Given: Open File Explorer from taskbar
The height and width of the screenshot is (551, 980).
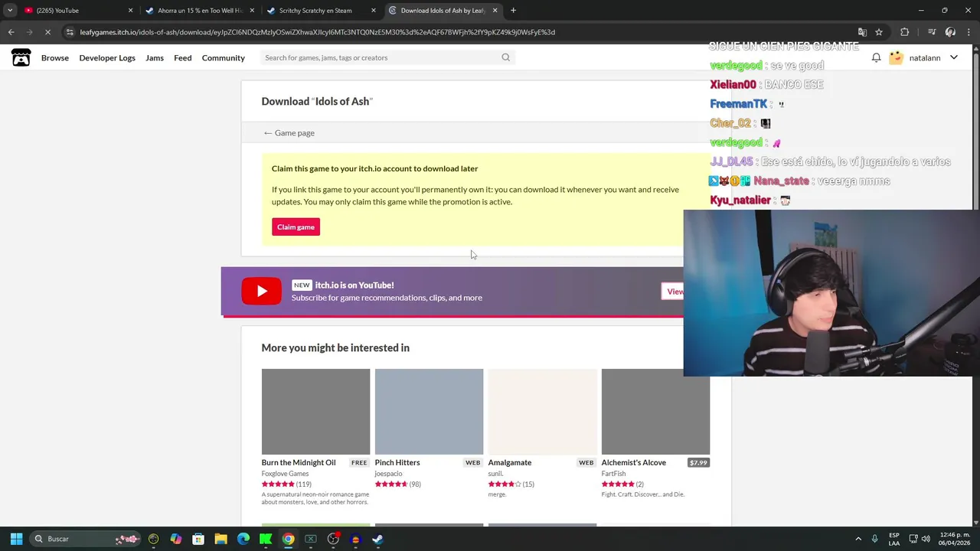Looking at the screenshot, I should (x=220, y=539).
